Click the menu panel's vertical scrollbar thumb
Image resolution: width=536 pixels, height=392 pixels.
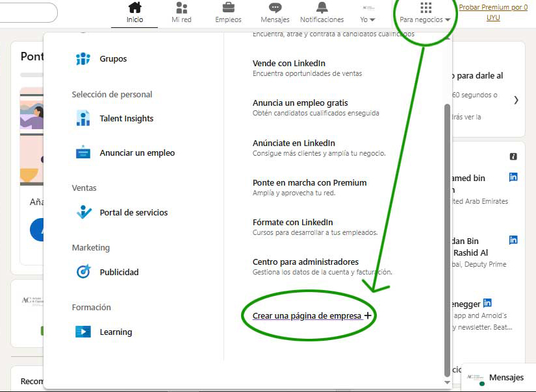[447, 240]
